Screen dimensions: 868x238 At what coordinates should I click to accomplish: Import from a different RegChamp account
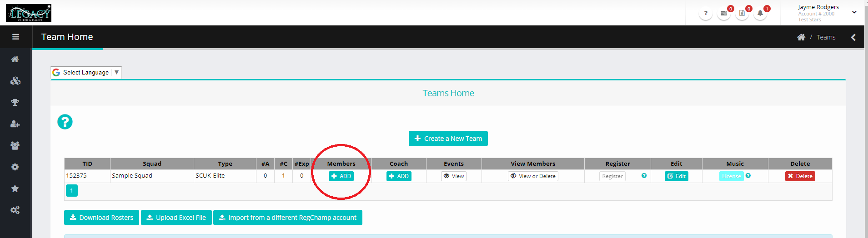pyautogui.click(x=288, y=218)
